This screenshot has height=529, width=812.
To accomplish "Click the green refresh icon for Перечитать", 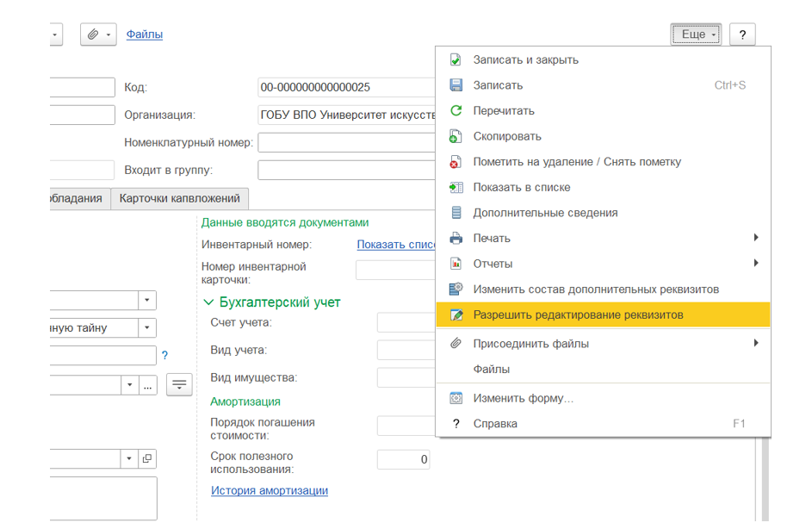I will coord(456,111).
